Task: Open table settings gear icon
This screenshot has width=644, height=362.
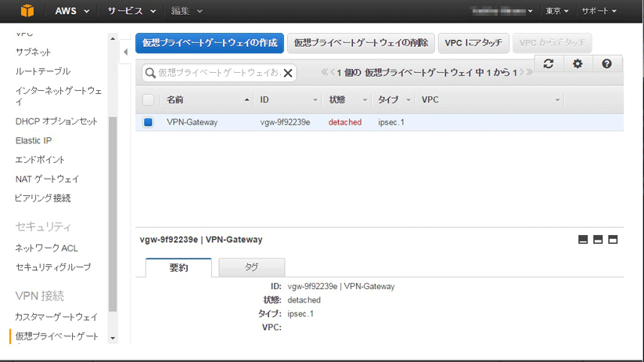Action: pos(577,64)
